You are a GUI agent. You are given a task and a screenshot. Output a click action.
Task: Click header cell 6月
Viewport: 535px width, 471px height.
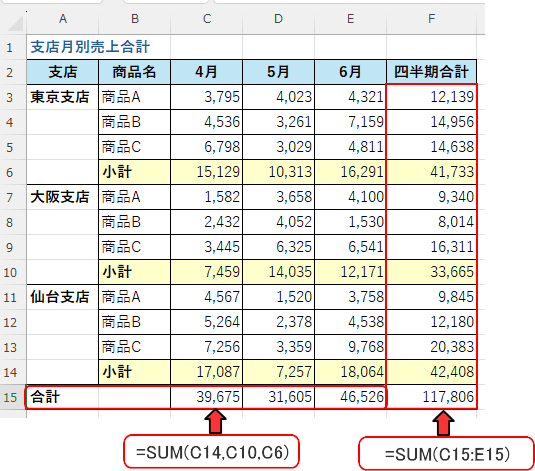click(x=350, y=72)
